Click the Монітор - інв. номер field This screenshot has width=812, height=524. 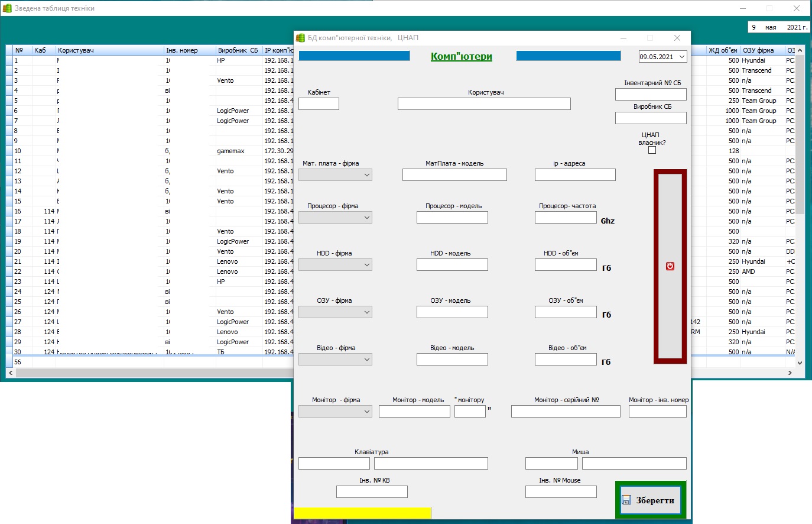(x=658, y=412)
